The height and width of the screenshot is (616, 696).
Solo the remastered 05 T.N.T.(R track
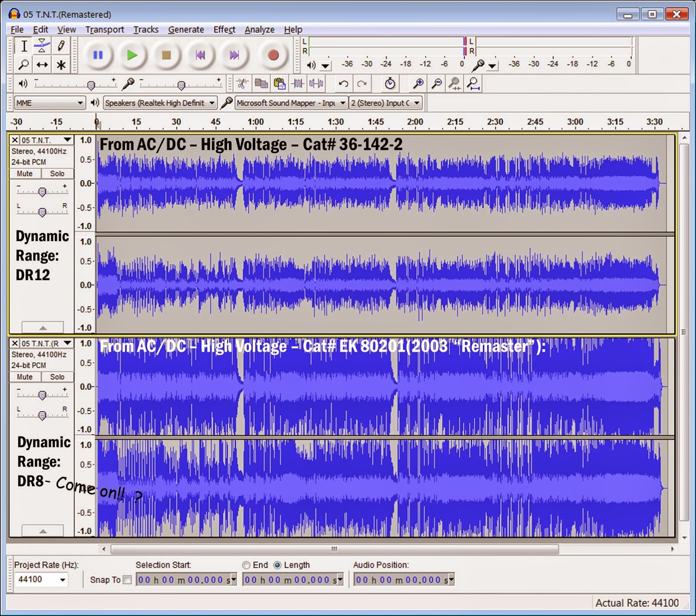(x=57, y=377)
